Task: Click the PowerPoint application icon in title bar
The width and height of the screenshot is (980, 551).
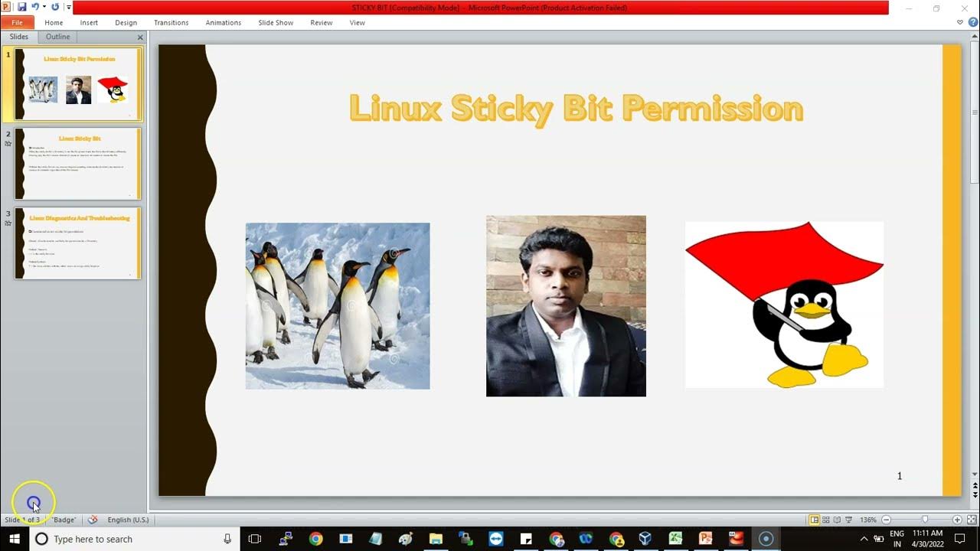Action: (7, 7)
